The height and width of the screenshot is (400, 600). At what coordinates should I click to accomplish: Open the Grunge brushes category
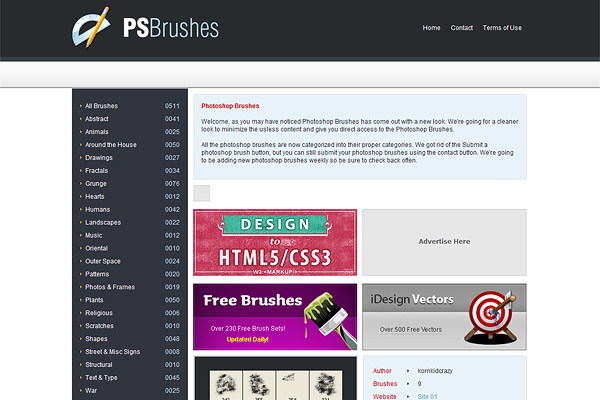96,184
